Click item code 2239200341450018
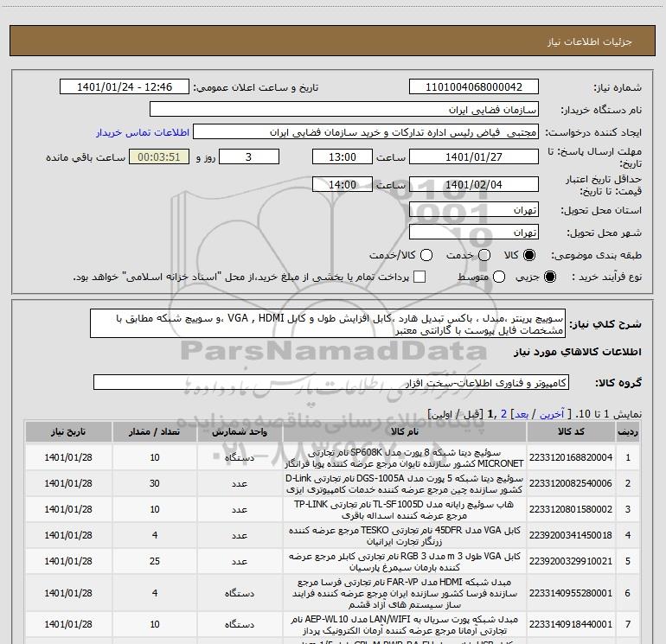This screenshot has width=666, height=644. [571, 535]
